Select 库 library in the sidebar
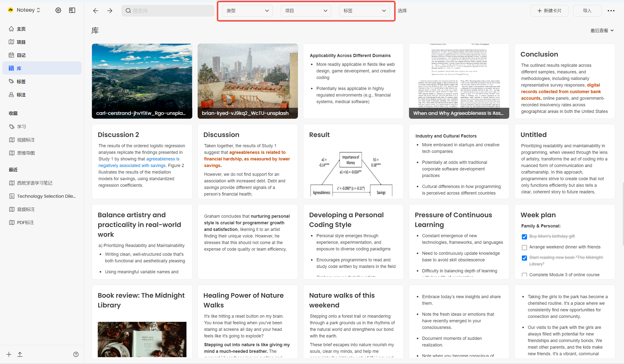This screenshot has width=624, height=364. coord(42,68)
